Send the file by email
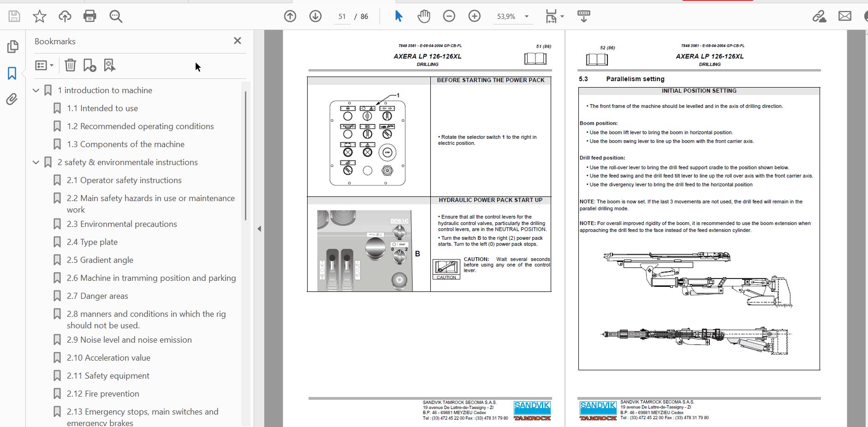Viewport: 868px width, 427px height. pos(845,16)
